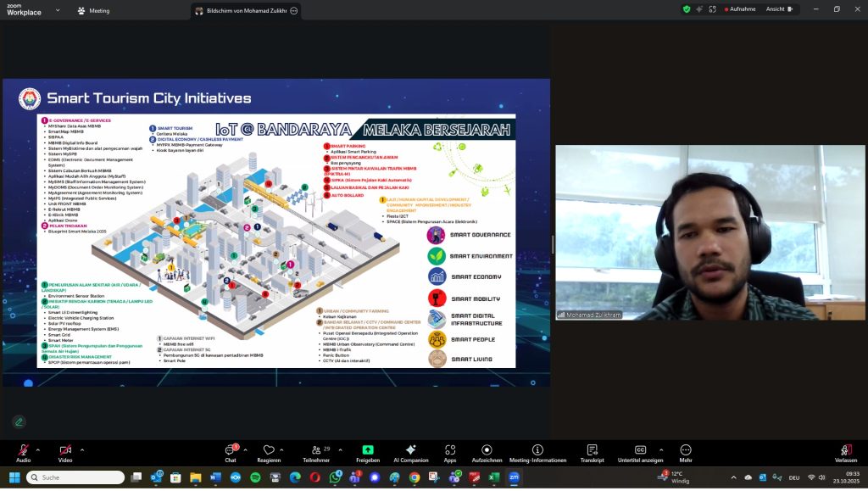Image resolution: width=868 pixels, height=491 pixels.
Task: Expand the video options arrow
Action: (82, 449)
